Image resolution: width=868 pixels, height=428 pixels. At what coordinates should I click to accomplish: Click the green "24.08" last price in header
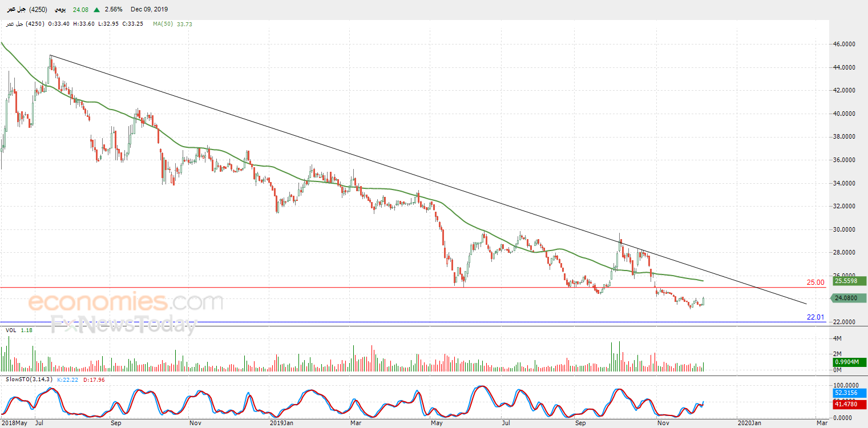point(82,10)
